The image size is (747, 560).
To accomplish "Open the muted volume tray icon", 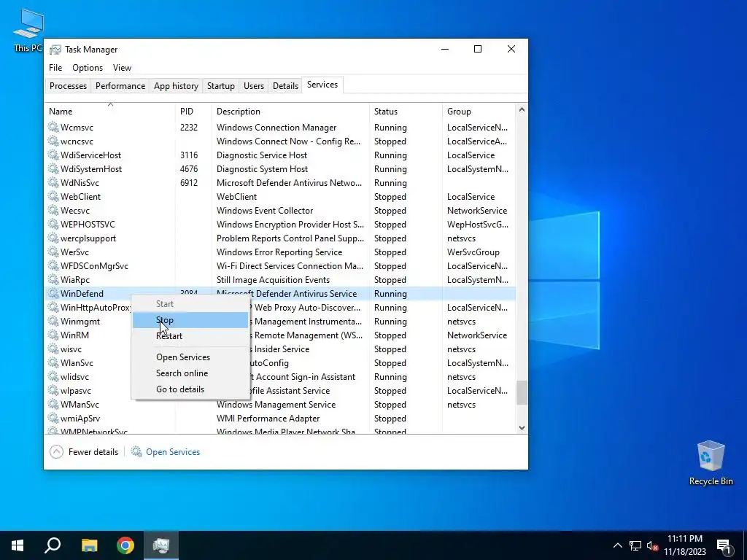I will tap(652, 545).
